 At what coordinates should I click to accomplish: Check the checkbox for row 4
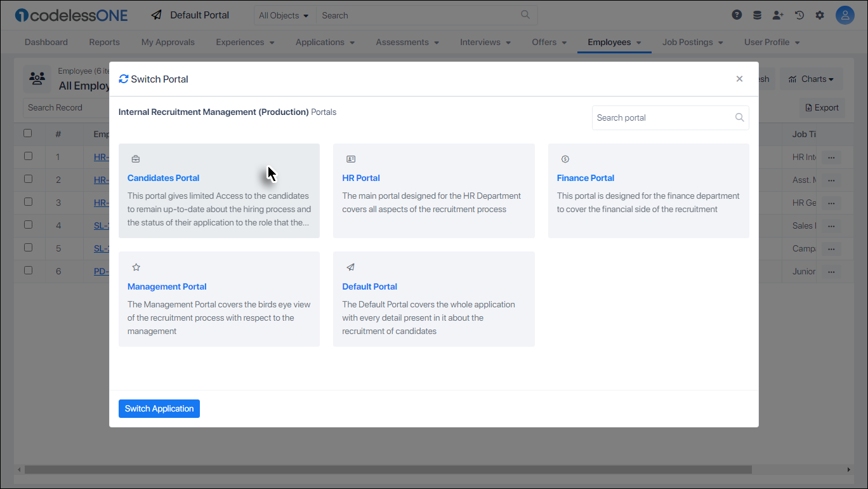coord(28,225)
